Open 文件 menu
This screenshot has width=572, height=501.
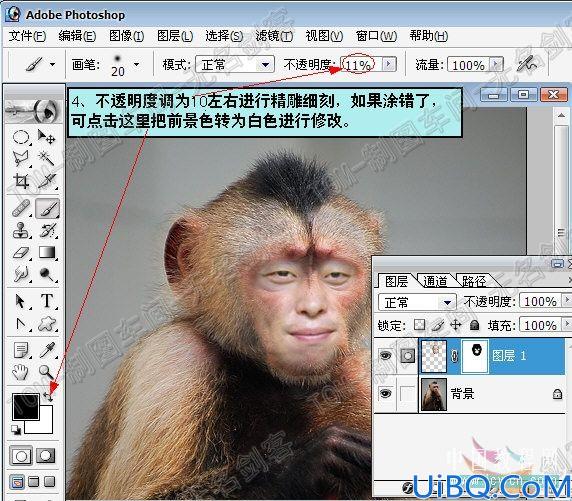[x=27, y=36]
